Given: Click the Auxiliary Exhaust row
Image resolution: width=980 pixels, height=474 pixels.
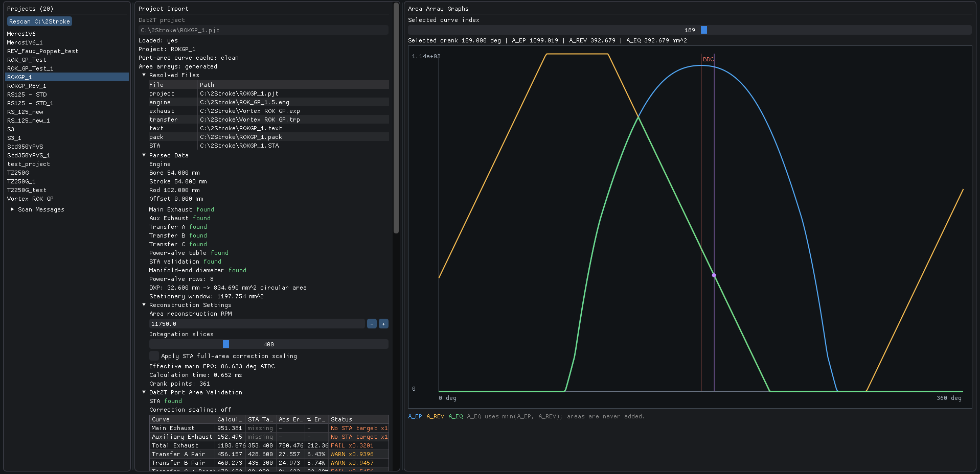Looking at the screenshot, I should point(269,437).
